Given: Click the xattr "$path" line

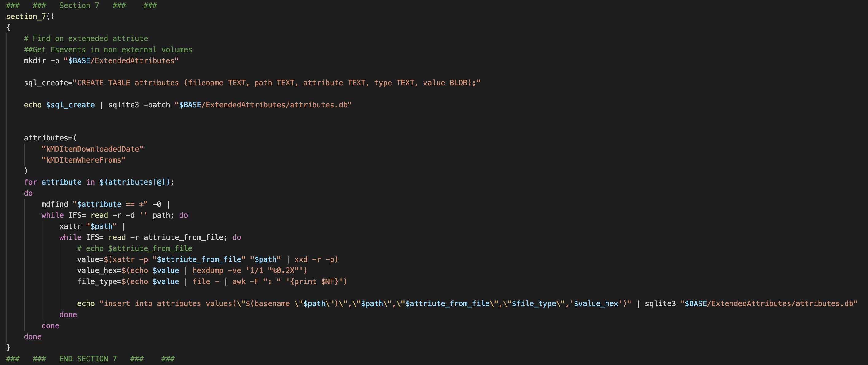Looking at the screenshot, I should (x=92, y=226).
